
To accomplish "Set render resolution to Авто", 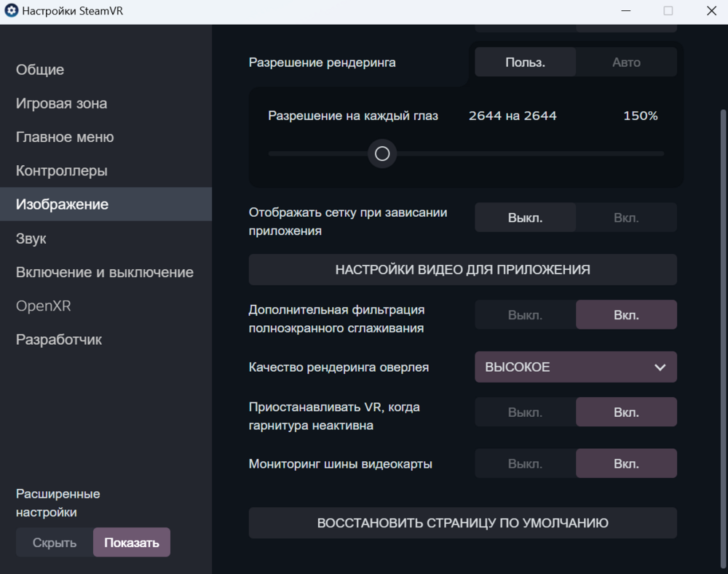I will pyautogui.click(x=626, y=63).
